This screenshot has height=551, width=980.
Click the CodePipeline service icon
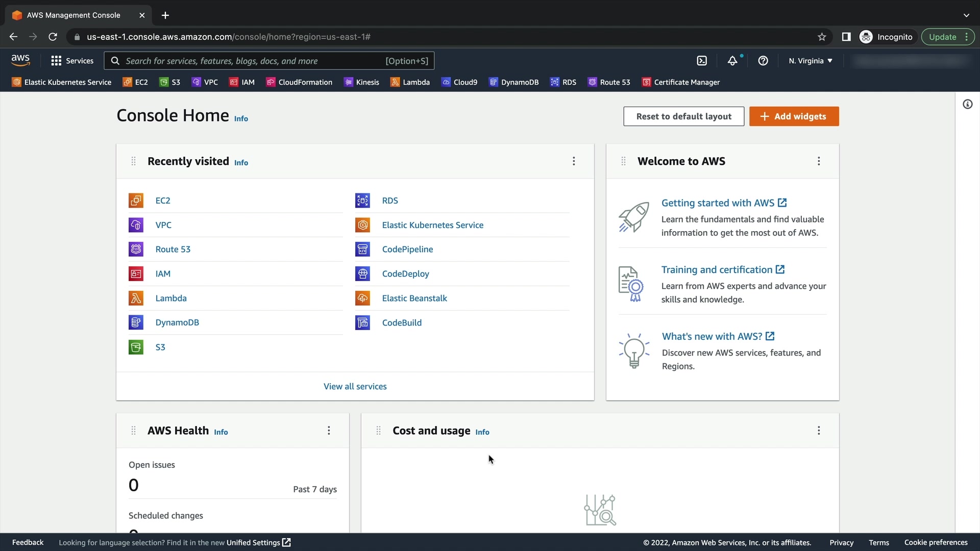362,249
